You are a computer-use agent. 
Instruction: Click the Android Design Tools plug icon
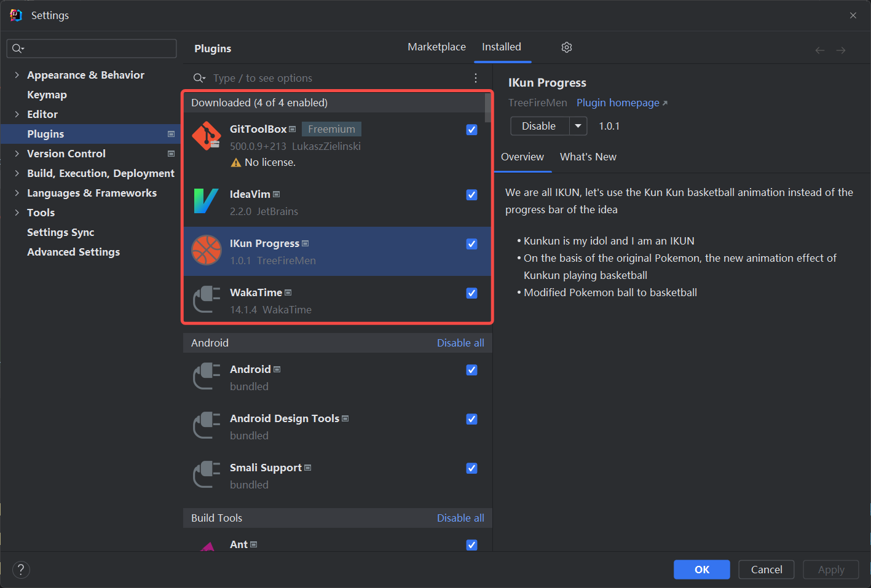207,425
